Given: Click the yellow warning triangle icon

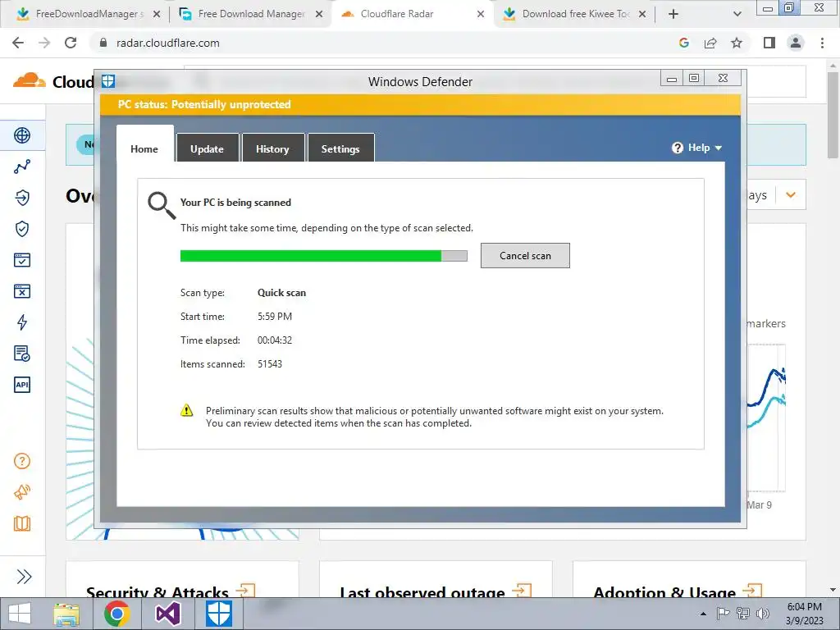Looking at the screenshot, I should click(x=186, y=410).
